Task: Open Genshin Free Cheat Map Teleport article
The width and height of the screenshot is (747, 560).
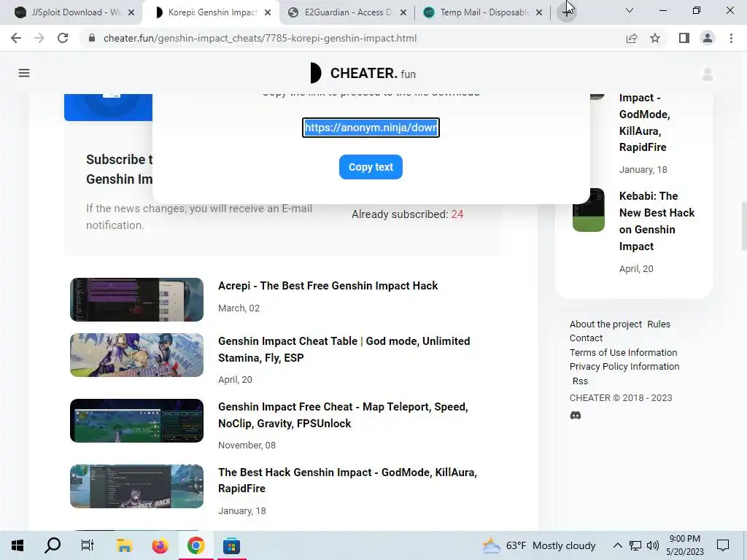Action: click(343, 415)
